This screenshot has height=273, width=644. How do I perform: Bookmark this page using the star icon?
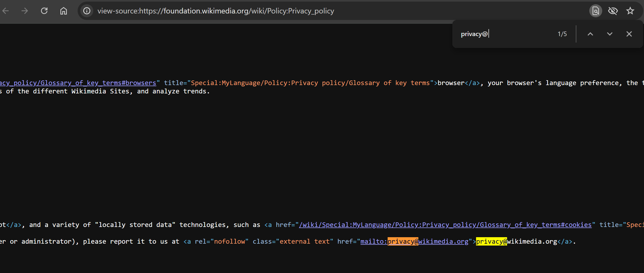pyautogui.click(x=631, y=11)
